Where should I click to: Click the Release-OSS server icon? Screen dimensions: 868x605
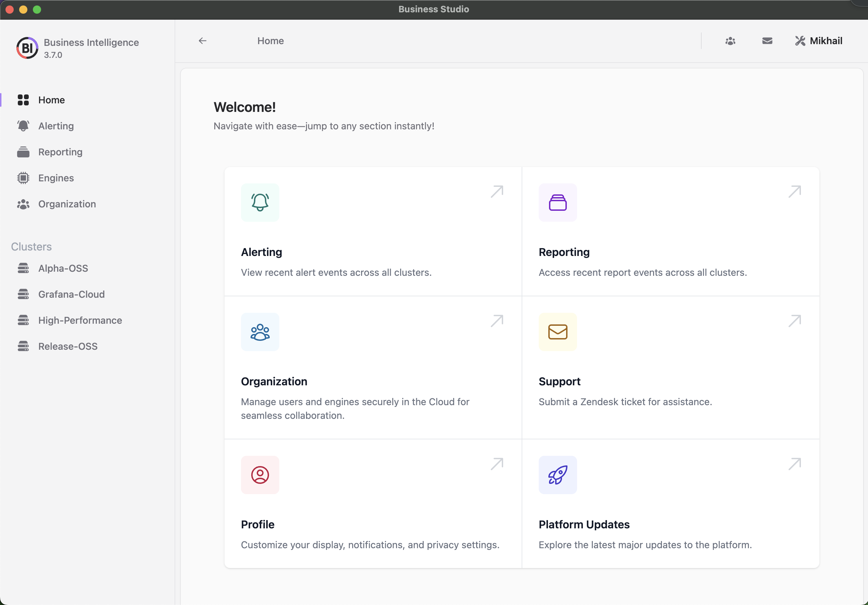23,347
